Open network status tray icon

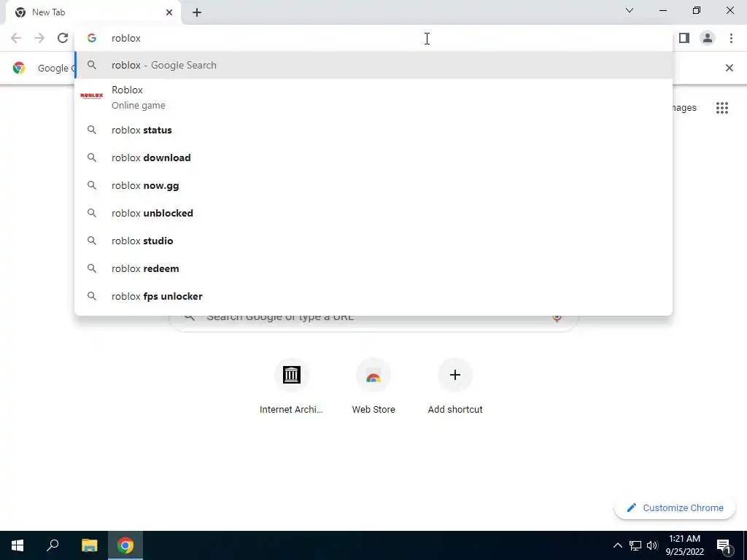pos(635,545)
